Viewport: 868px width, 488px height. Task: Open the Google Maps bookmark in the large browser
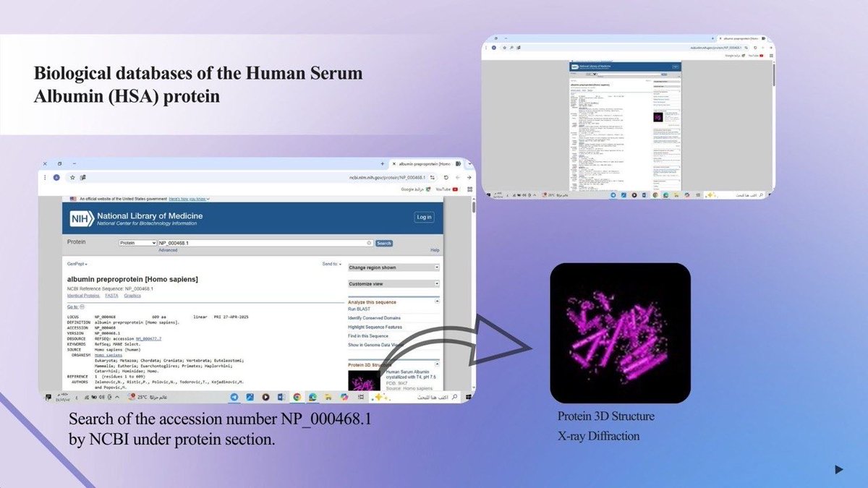click(417, 189)
